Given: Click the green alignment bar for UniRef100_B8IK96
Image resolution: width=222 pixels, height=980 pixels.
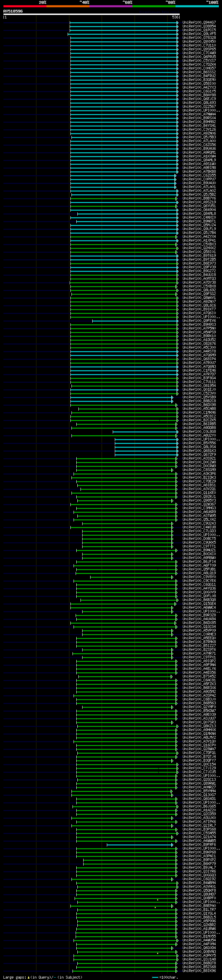Looking at the screenshot, I should (x=125, y=971).
